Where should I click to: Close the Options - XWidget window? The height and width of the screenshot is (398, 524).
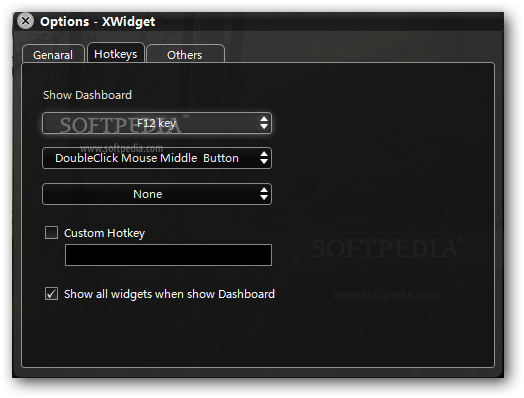click(x=25, y=21)
